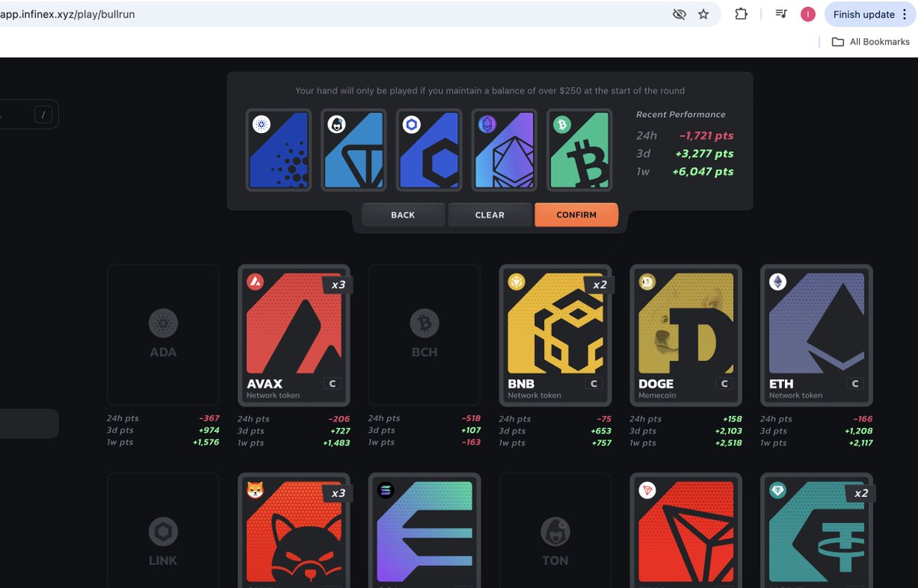Image resolution: width=918 pixels, height=588 pixels.
Task: Click the Tether logo icon
Action: point(777,490)
